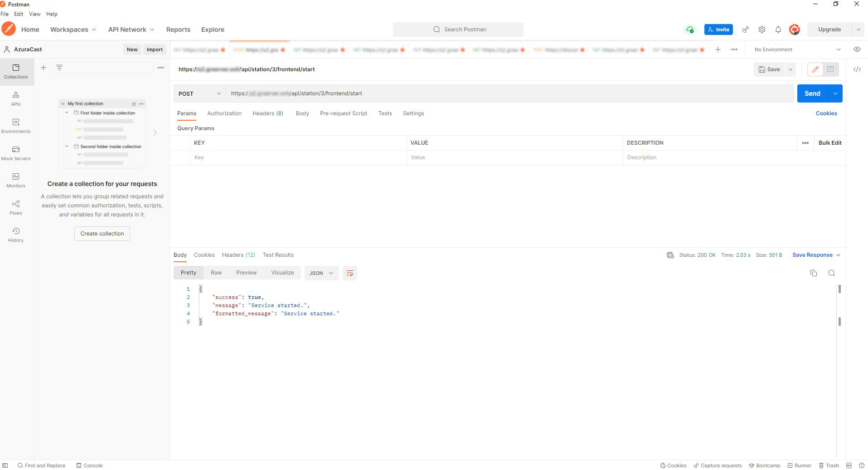
Task: Open the Collections panel in the sidebar
Action: pos(16,71)
